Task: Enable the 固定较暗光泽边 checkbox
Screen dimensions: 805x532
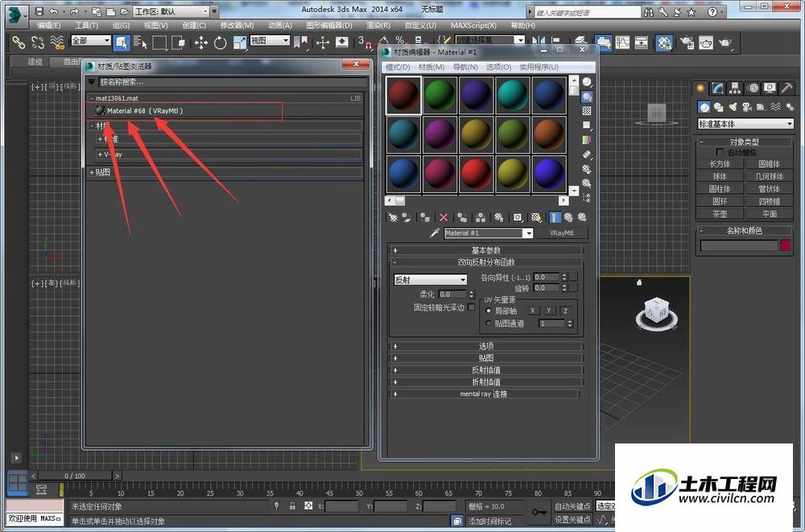Action: tap(471, 307)
